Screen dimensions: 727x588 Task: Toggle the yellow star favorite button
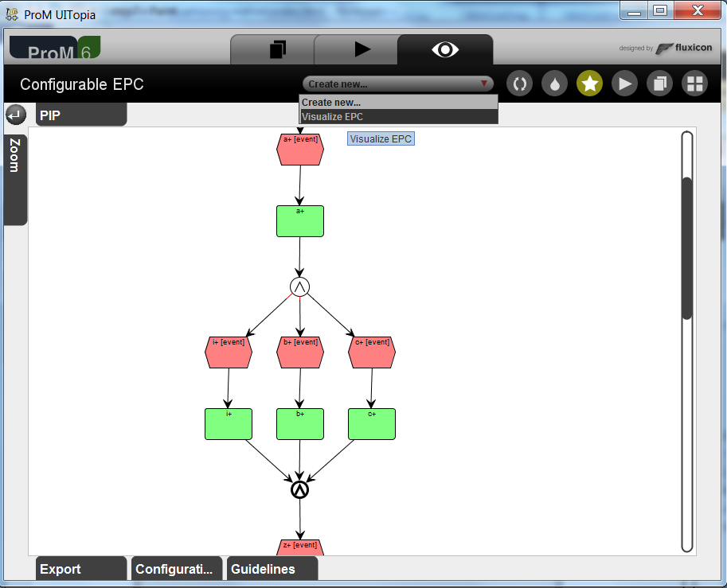[589, 84]
